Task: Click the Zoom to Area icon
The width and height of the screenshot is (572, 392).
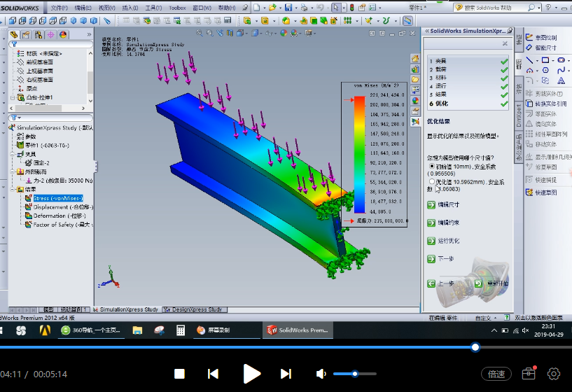Action: (x=210, y=33)
